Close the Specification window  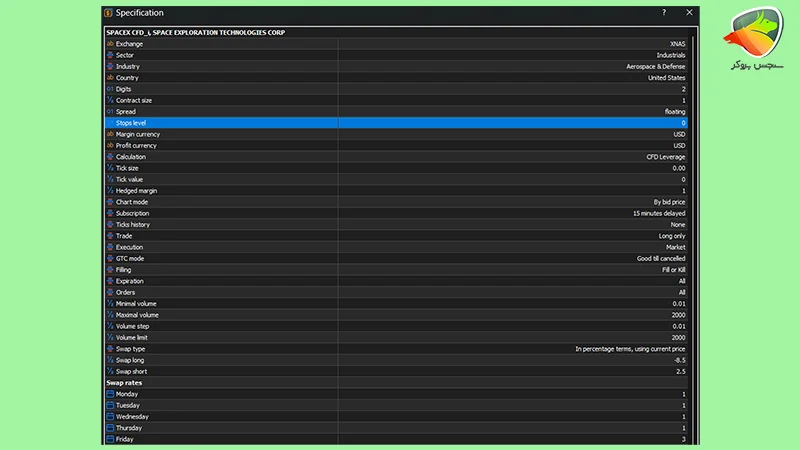[689, 12]
